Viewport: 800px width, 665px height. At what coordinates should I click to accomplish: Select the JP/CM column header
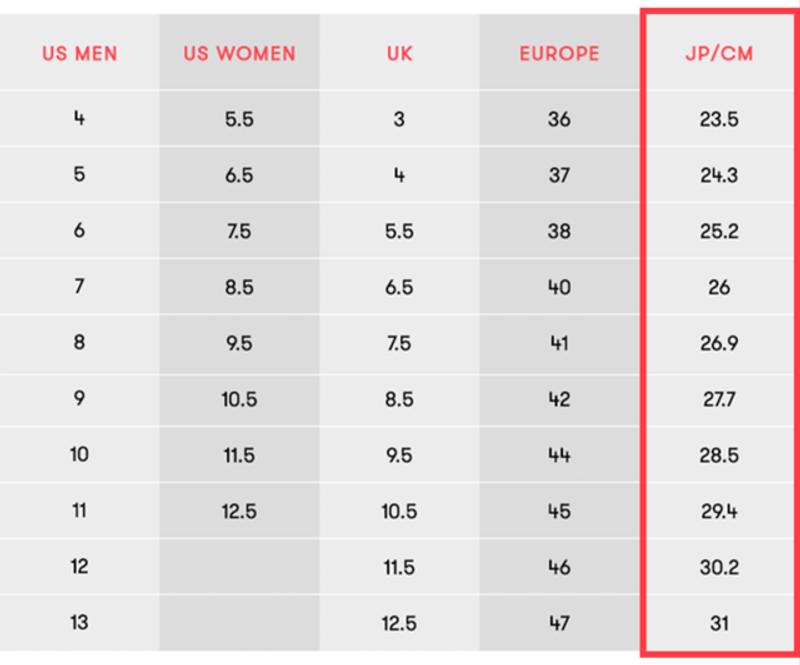pyautogui.click(x=719, y=54)
